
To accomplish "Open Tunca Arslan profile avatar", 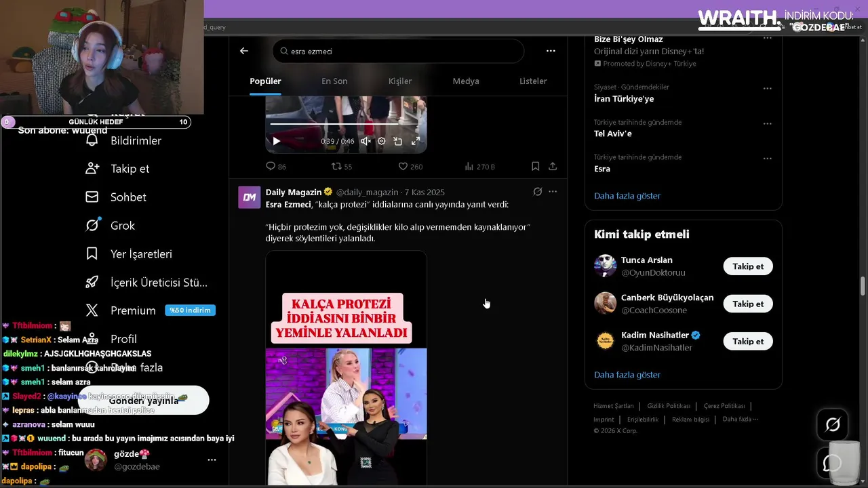I will point(605,266).
